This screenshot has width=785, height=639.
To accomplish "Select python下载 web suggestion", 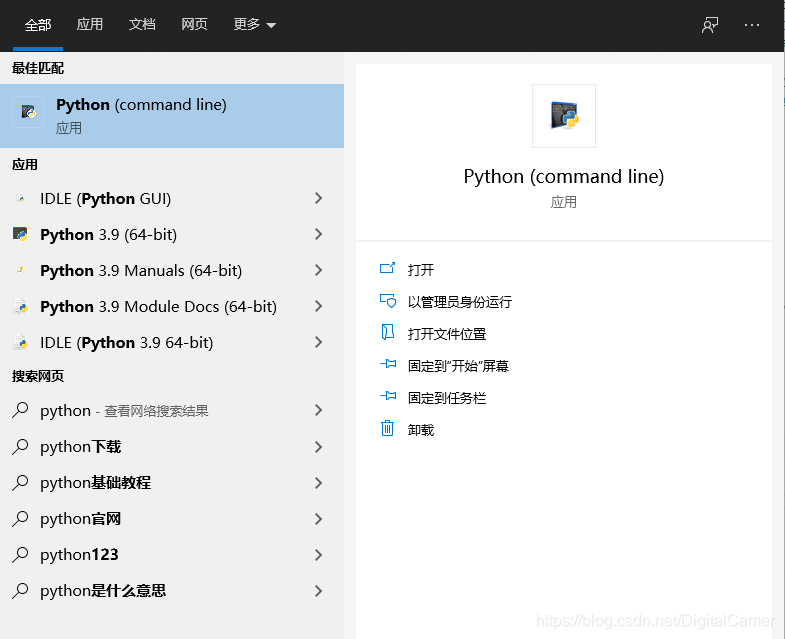I will 172,447.
